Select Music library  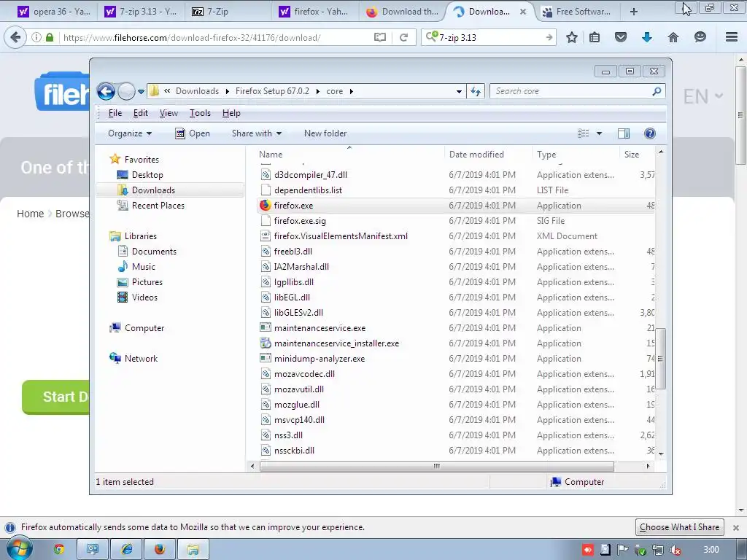click(x=144, y=266)
